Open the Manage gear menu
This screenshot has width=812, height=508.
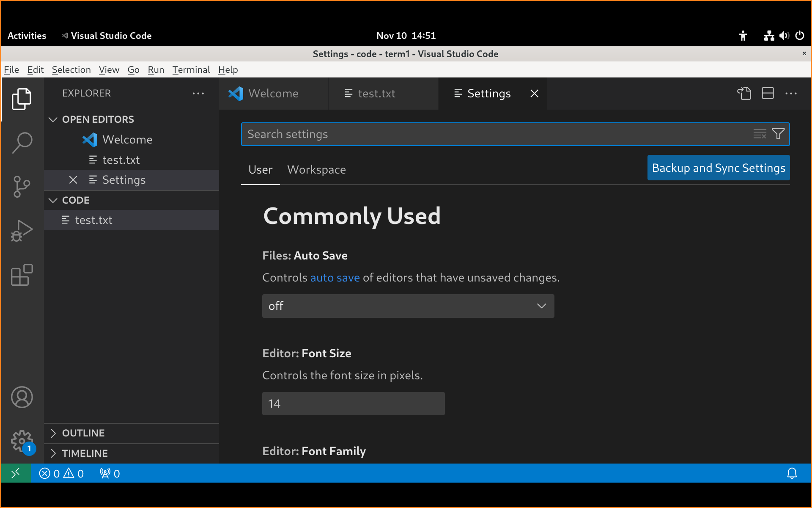coord(22,441)
